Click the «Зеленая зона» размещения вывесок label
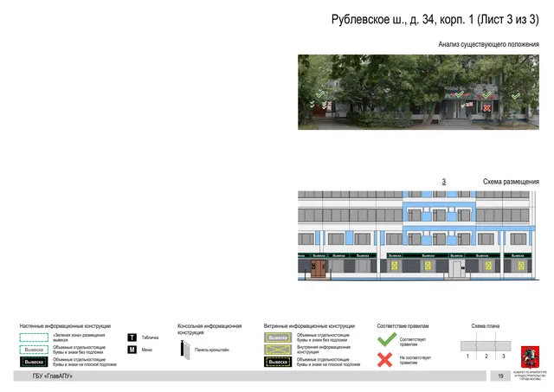This screenshot has height=392, width=554. pyautogui.click(x=79, y=337)
